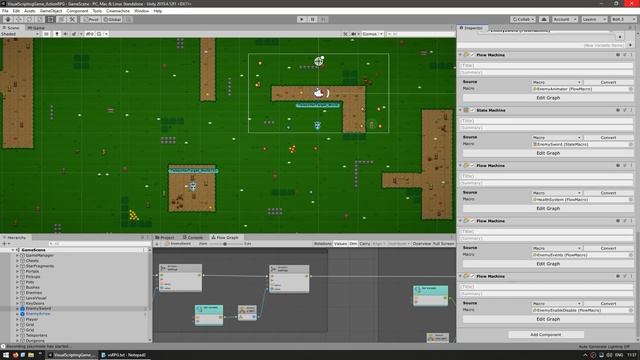The width and height of the screenshot is (640, 360).
Task: Disable the EnemyEvents Flow Machine checkbox
Action: click(473, 221)
